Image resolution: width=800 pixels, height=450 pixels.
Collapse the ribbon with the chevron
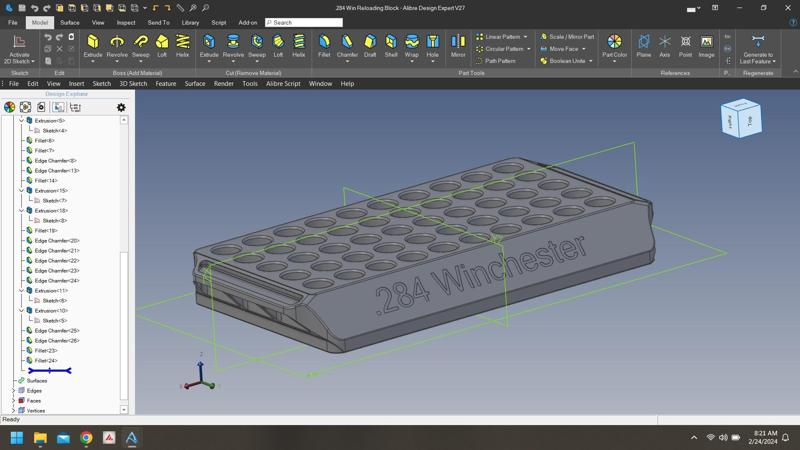795,72
